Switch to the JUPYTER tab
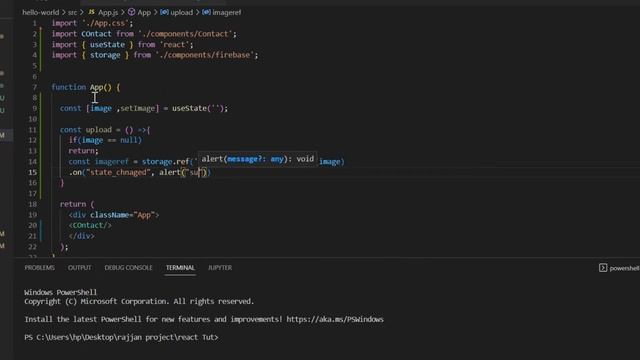 point(220,268)
